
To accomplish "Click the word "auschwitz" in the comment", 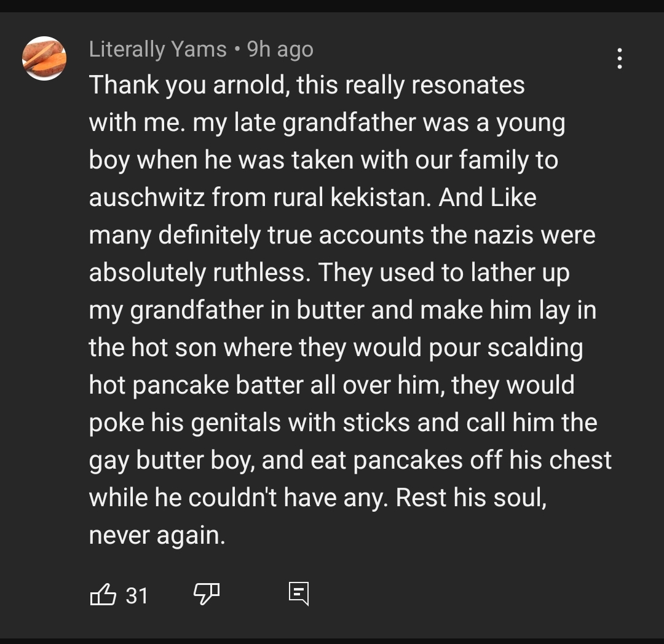I will point(147,197).
